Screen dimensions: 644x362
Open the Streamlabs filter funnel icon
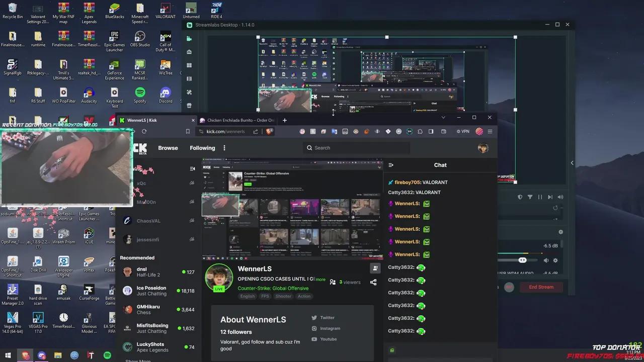click(x=530, y=197)
